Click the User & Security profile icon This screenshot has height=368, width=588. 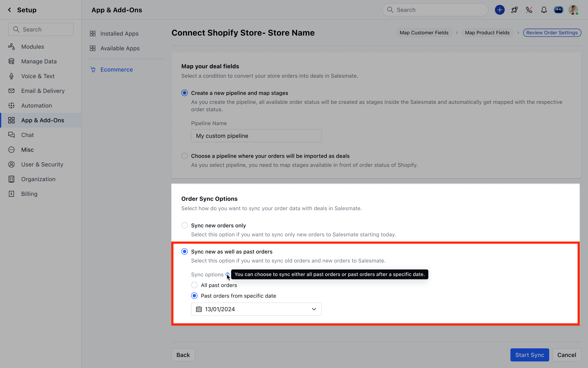point(11,164)
